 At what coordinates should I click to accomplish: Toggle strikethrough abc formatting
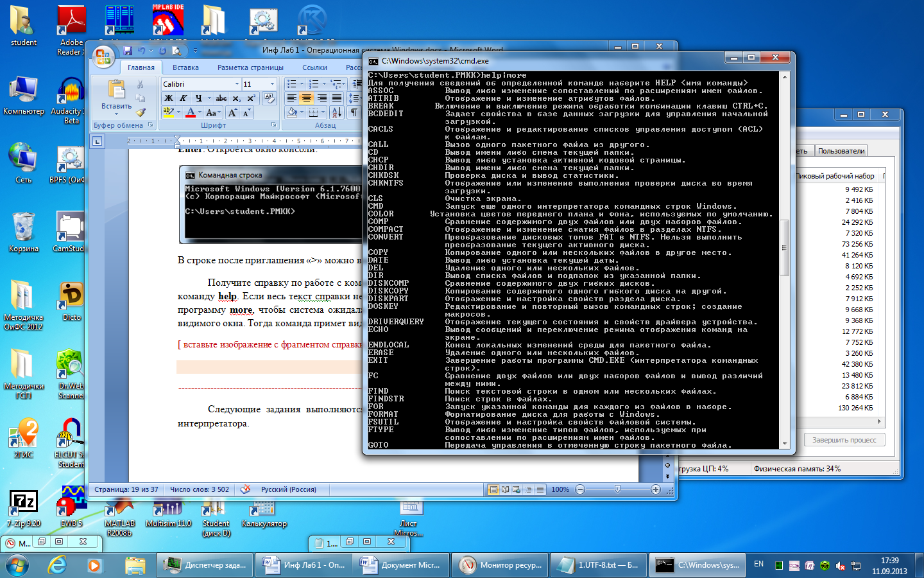[x=221, y=98]
